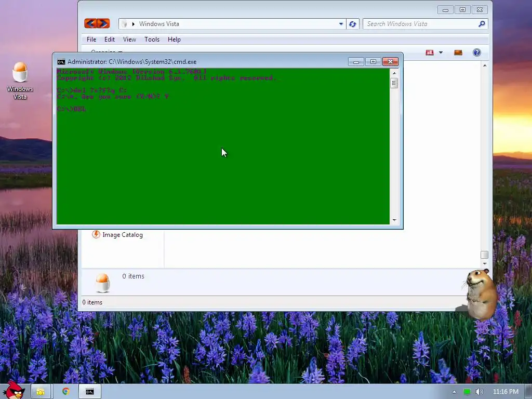Open the folder taskbar button
This screenshot has width=532, height=399.
tap(41, 392)
